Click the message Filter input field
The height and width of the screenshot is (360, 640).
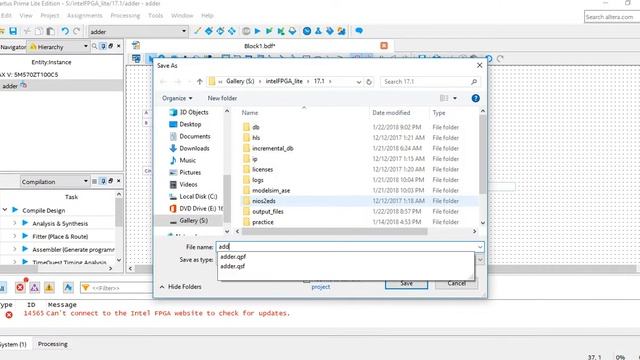pyautogui.click(x=117, y=288)
